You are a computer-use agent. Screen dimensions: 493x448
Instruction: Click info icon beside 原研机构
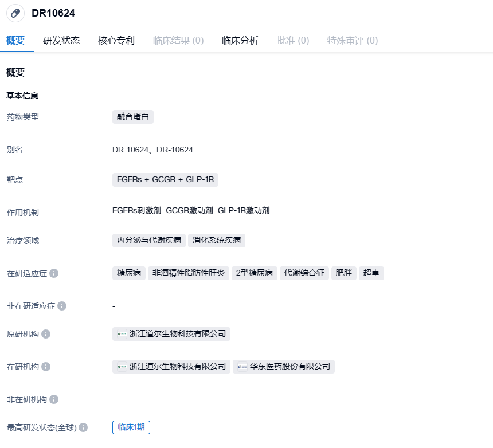[46, 334]
